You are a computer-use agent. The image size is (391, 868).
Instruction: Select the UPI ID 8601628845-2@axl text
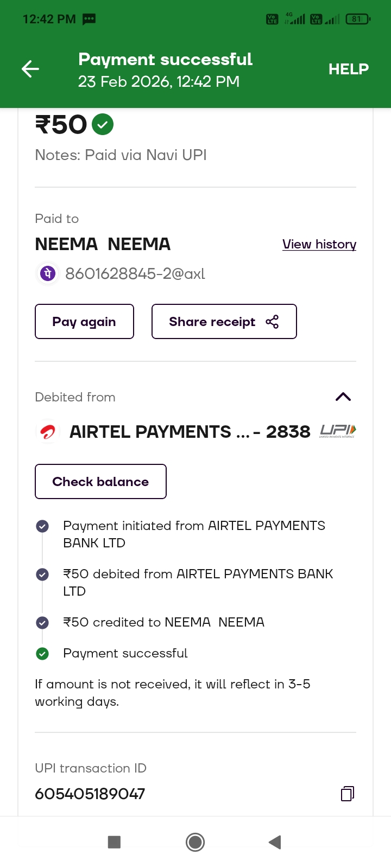click(x=135, y=274)
